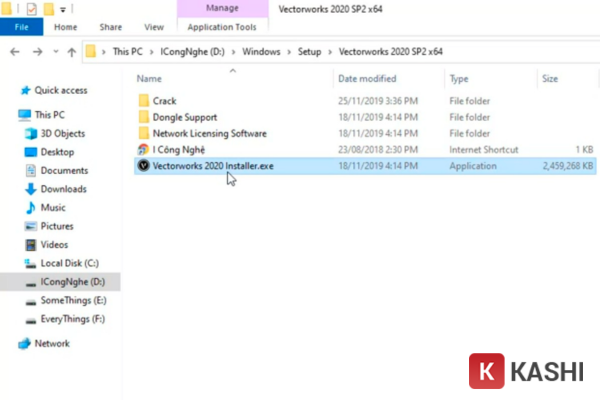Click the address bar folder icon
Viewport: 600px width, 400px height.
(x=91, y=51)
